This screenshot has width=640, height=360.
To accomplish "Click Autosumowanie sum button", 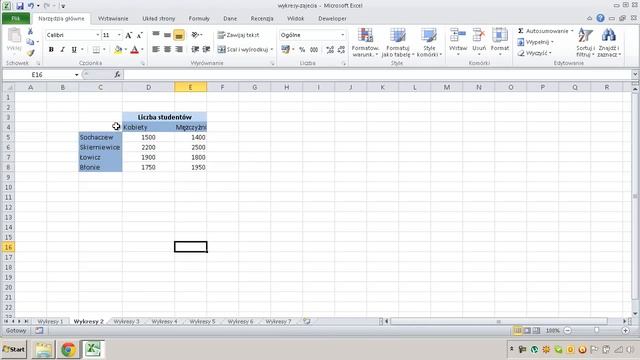I will click(x=545, y=31).
